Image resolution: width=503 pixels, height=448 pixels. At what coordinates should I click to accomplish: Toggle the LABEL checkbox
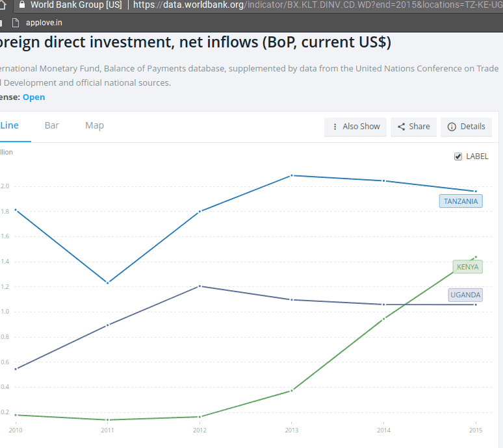[x=458, y=156]
